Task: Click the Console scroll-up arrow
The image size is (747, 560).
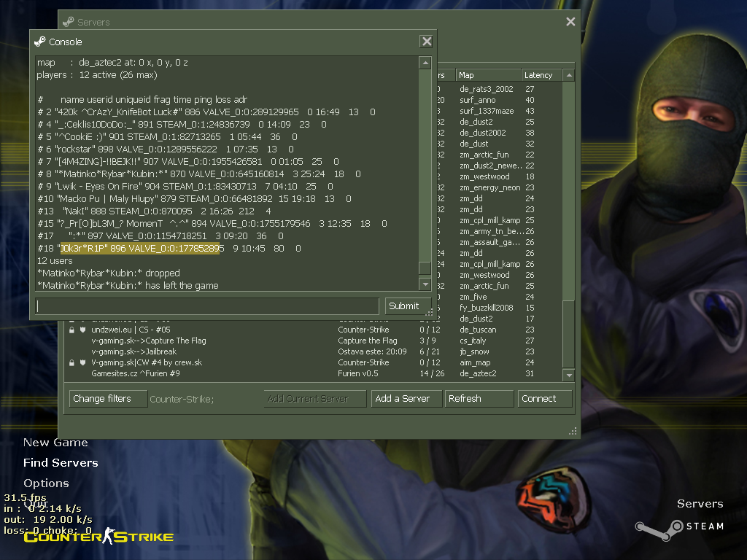Action: [x=425, y=63]
